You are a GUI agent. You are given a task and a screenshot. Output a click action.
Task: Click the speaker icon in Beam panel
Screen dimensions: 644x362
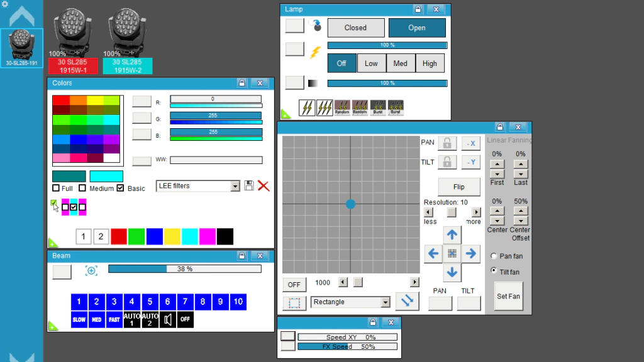(x=167, y=319)
